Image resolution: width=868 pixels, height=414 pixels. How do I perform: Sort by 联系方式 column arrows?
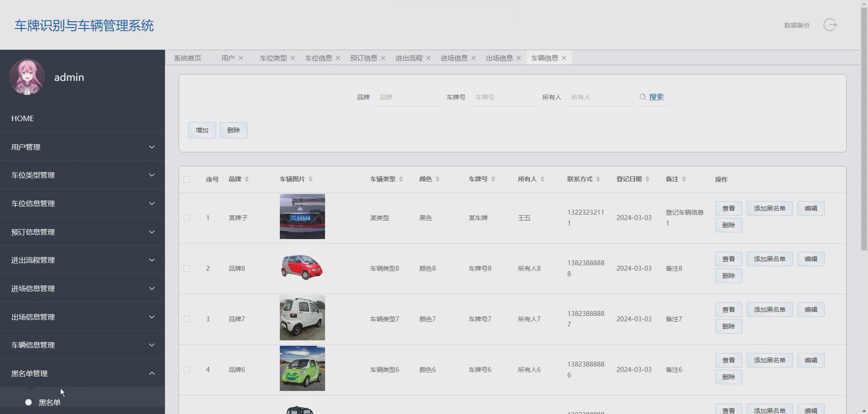[598, 179]
